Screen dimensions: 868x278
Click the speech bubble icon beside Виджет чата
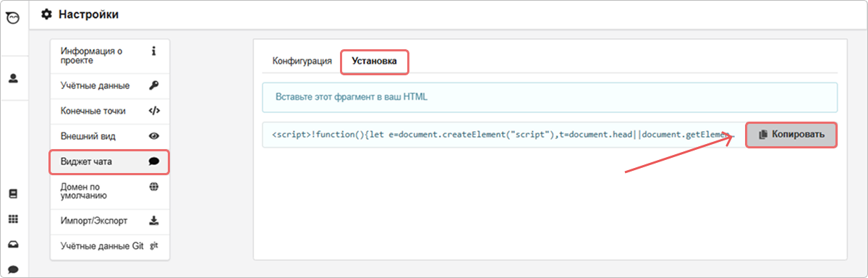(x=153, y=161)
